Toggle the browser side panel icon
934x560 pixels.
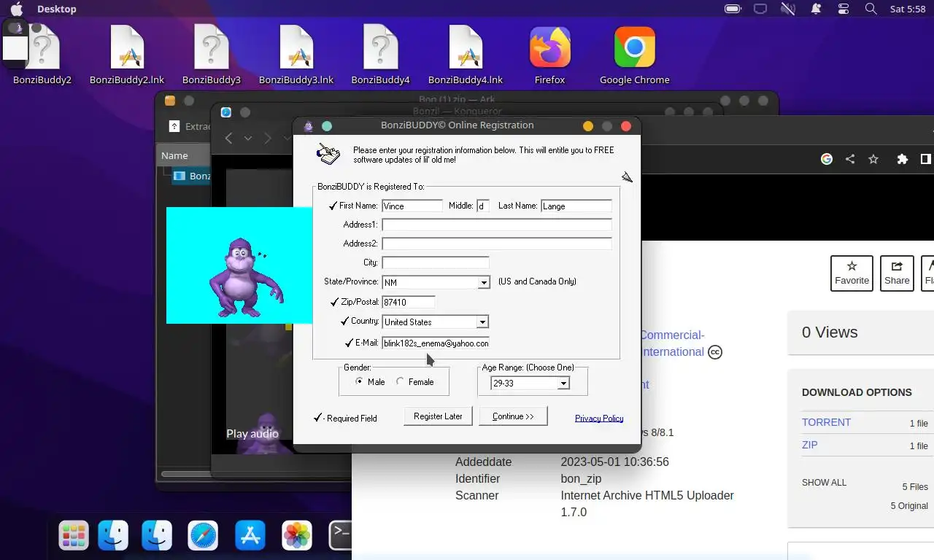[925, 159]
